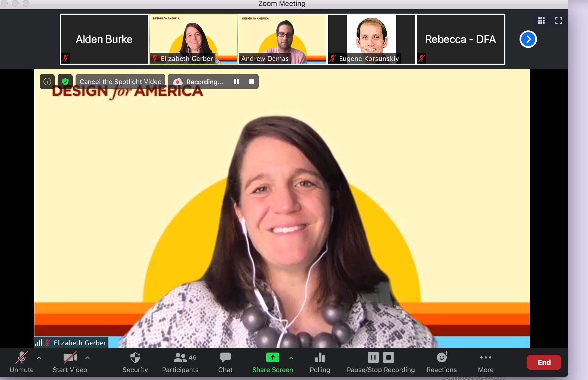This screenshot has height=380, width=588.
Task: Switch to gallery view grid icon
Action: (541, 21)
